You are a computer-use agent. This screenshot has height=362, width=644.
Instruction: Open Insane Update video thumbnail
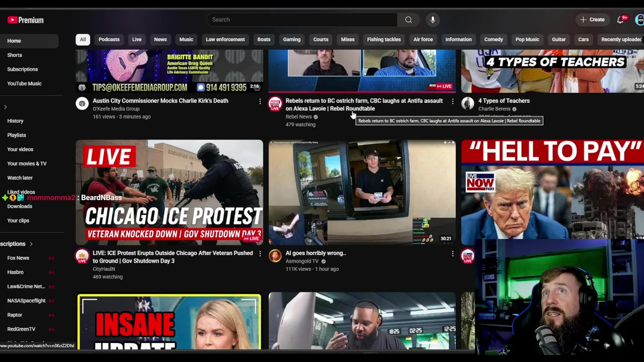pos(169,321)
